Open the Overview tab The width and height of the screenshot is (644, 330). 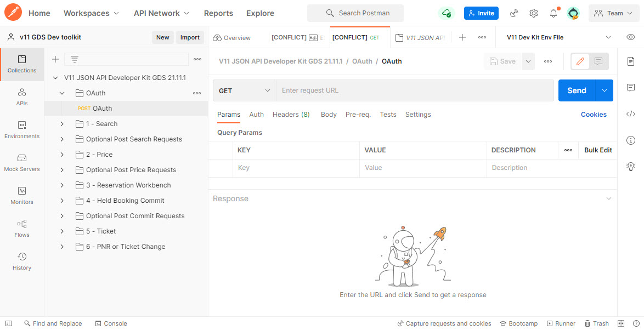[231, 37]
